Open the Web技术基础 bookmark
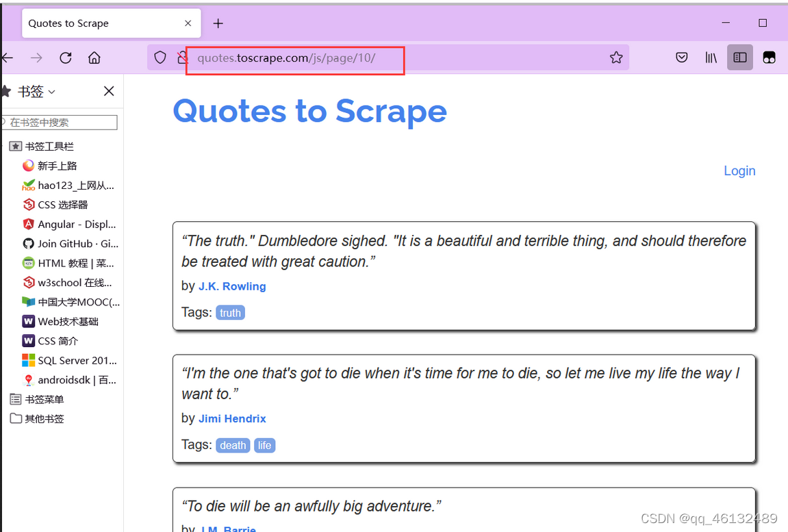Viewport: 788px width, 532px height. point(60,322)
